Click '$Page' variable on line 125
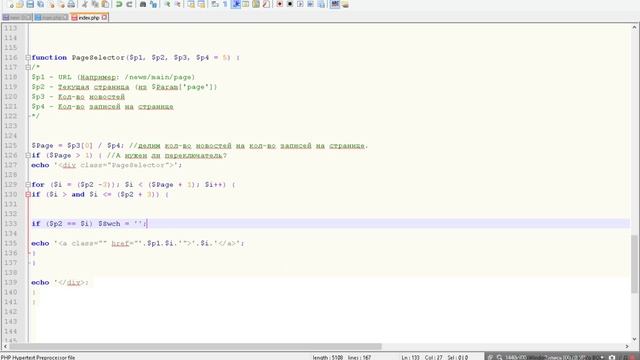Viewport: 640px width, 360px height. [x=42, y=146]
